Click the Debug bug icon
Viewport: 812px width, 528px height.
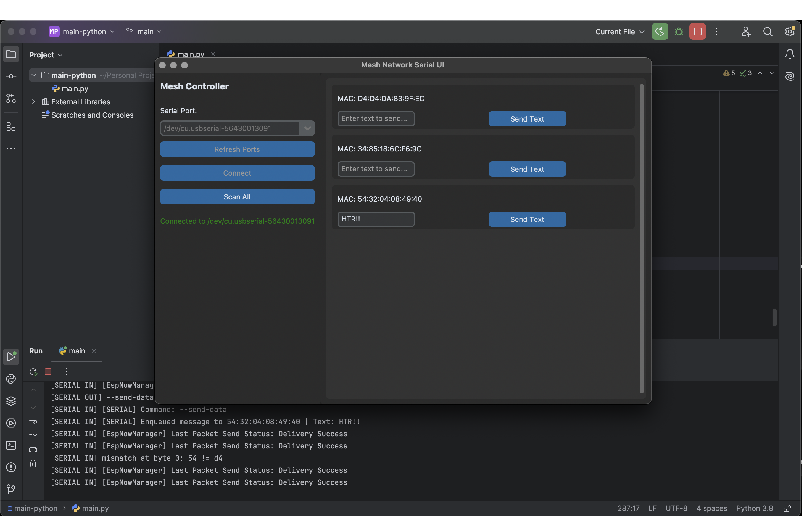[679, 32]
